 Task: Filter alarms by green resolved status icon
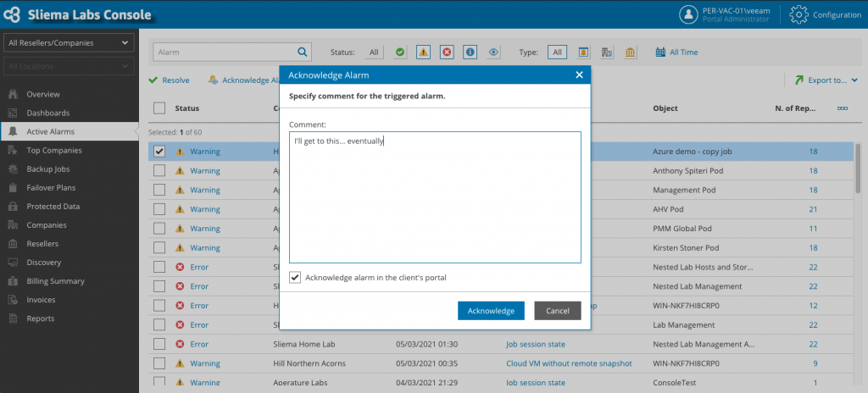point(400,52)
